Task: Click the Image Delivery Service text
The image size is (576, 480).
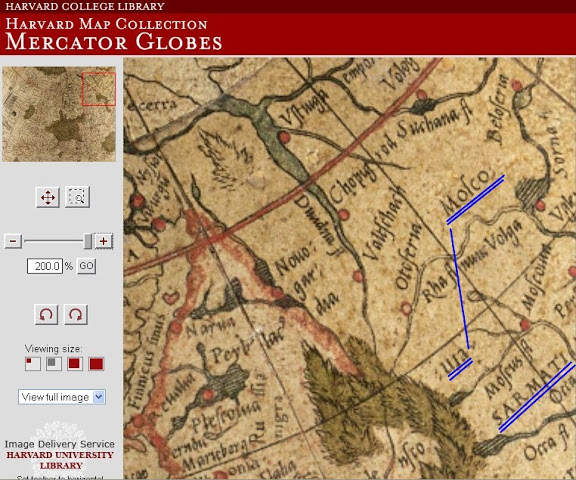Action: pos(60,444)
